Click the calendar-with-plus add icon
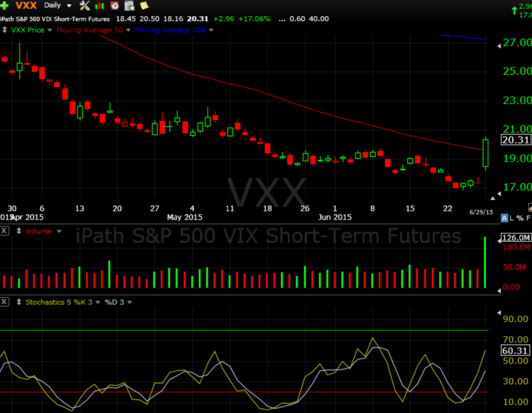 pyautogui.click(x=129, y=5)
